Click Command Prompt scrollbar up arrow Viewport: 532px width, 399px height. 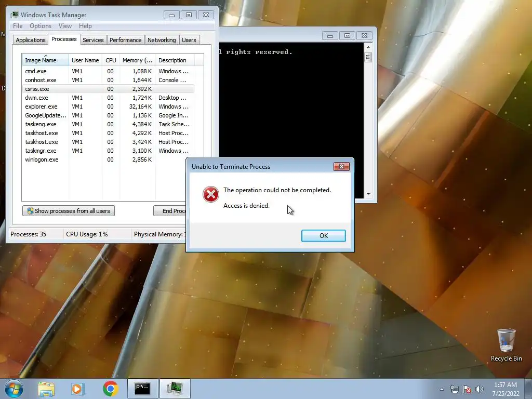368,47
